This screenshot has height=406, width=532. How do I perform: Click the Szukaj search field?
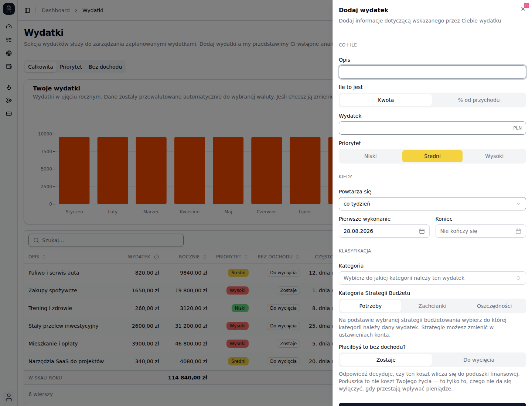click(106, 240)
